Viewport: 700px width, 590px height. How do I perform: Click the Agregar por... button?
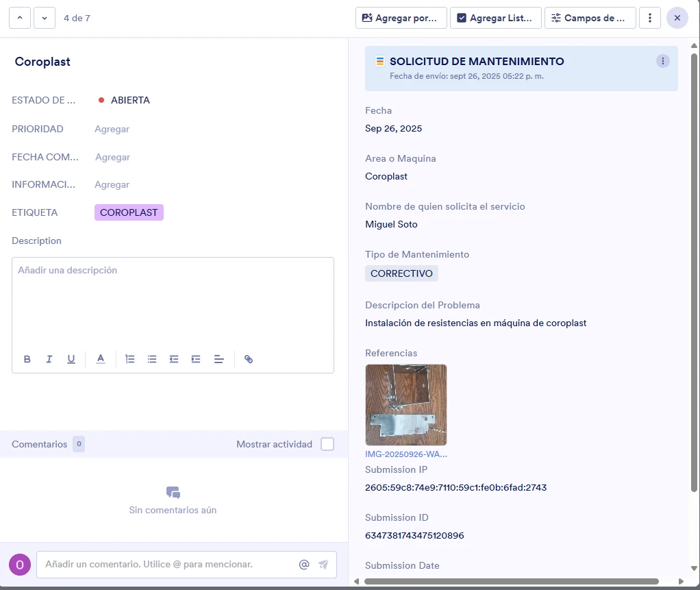pos(401,18)
